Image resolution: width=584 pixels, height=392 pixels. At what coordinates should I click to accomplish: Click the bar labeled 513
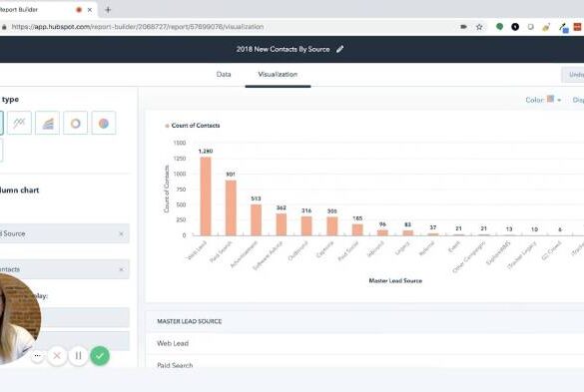(256, 220)
